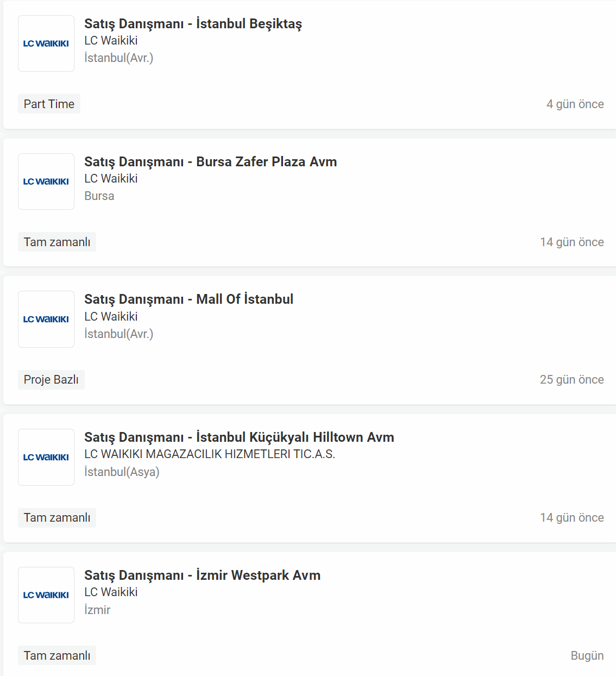
Task: Open Satış Danışmanı - İzmir Westpark Avm posting
Action: (x=202, y=575)
